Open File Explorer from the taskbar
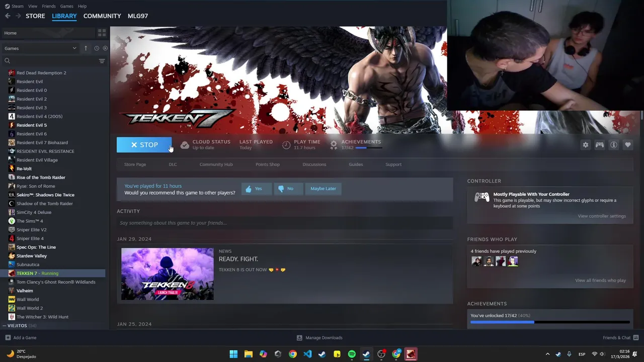644x362 pixels. click(248, 354)
